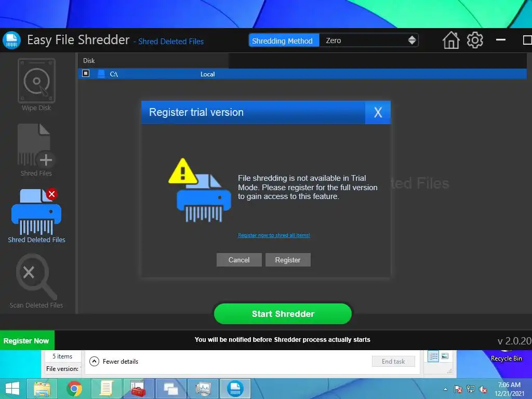Select Scan Deleted Files tool
532x399 pixels.
click(36, 281)
